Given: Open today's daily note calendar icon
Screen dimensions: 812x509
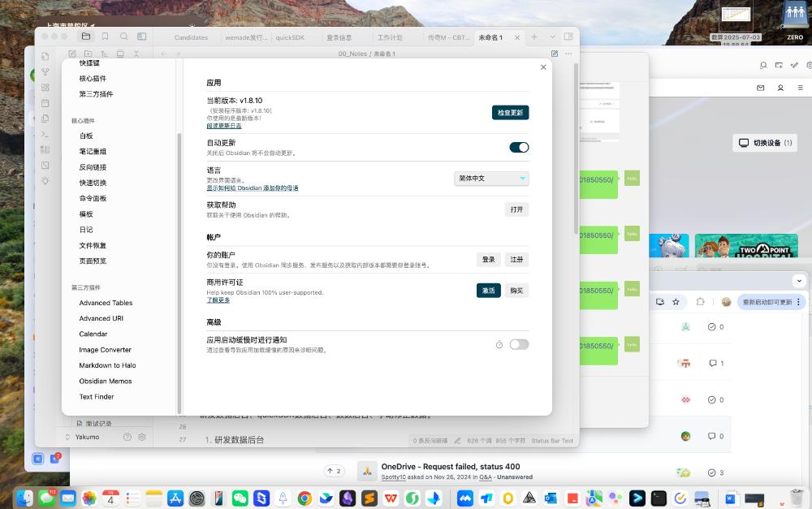Looking at the screenshot, I should click(45, 103).
